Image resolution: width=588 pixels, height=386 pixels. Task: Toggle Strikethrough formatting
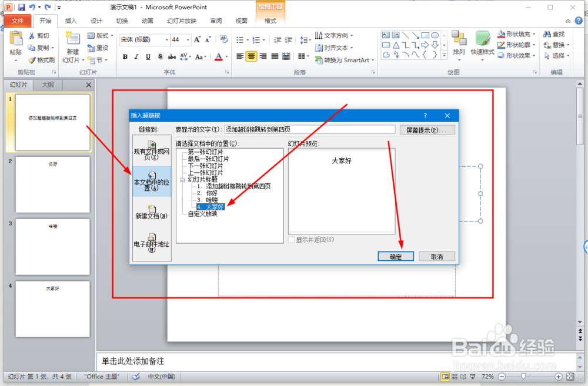click(172, 56)
